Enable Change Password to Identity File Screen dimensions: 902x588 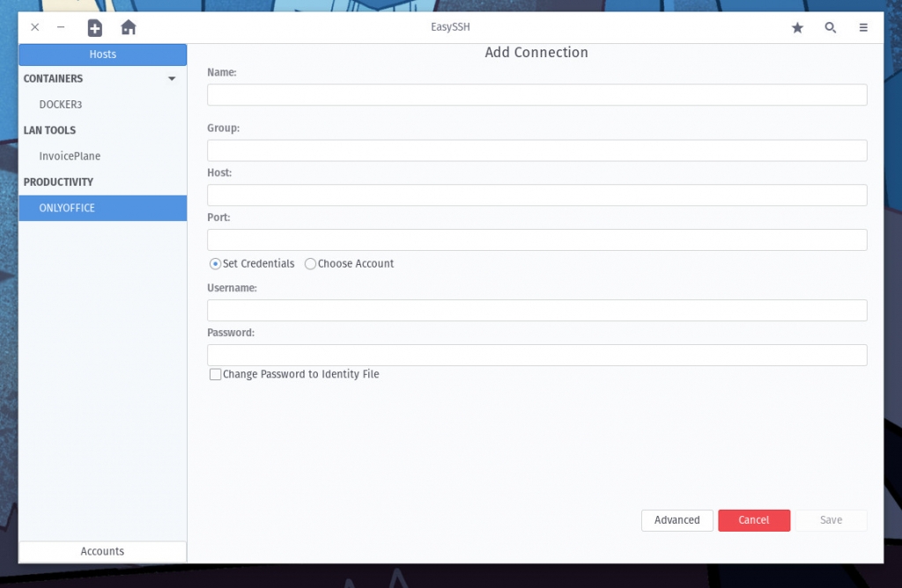pos(215,373)
